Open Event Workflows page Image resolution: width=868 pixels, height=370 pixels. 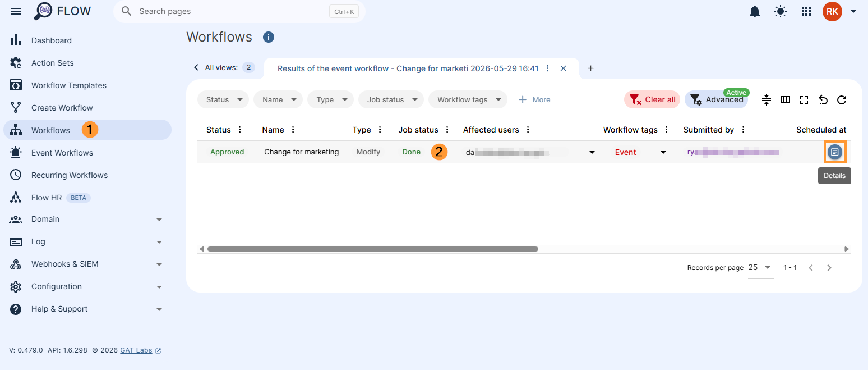click(87, 153)
